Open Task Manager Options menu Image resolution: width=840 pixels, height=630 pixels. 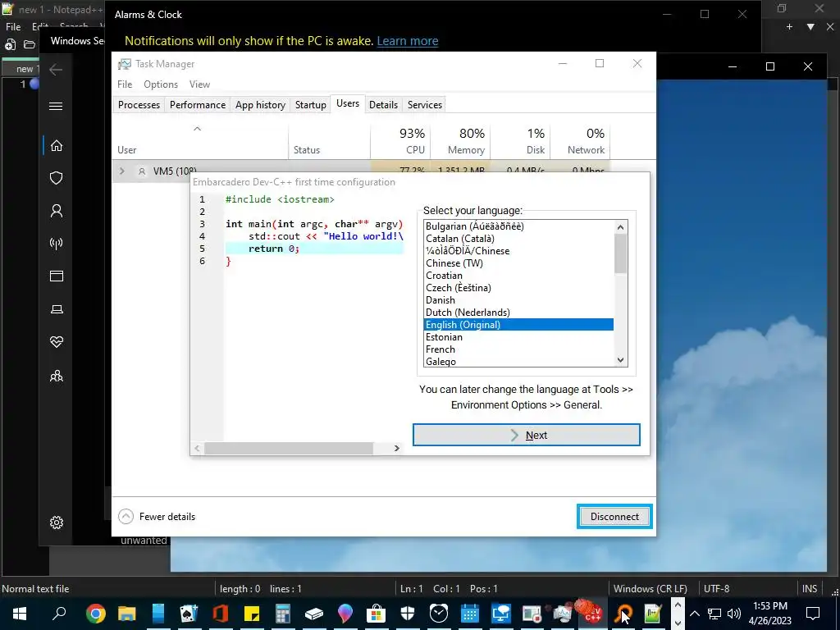tap(161, 84)
